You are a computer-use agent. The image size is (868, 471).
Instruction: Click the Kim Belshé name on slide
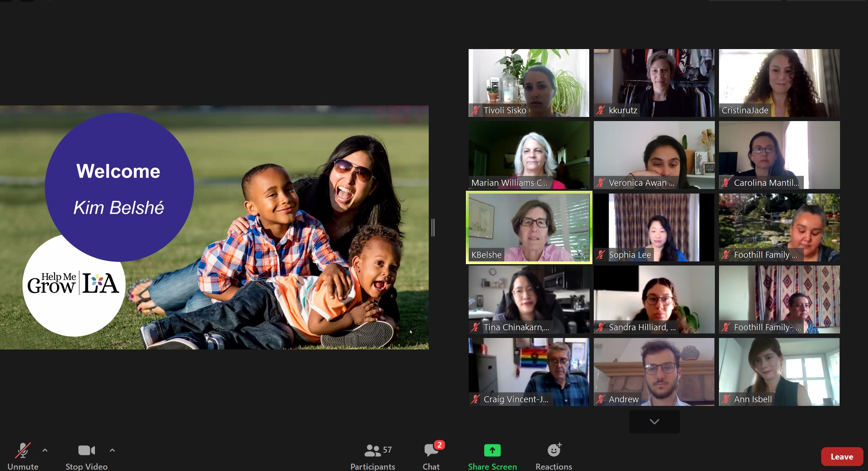pos(119,208)
